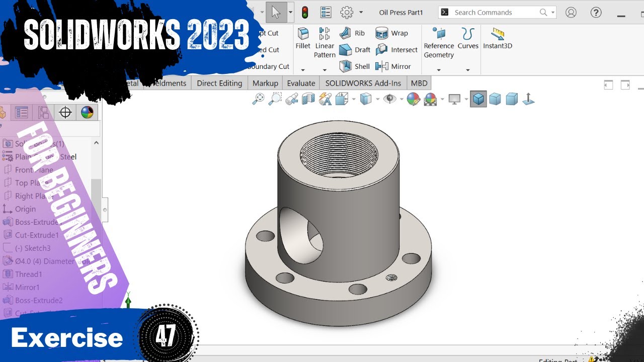Screen dimensions: 644x362
Task: Click the Rebuild traffic light icon
Action: click(305, 12)
